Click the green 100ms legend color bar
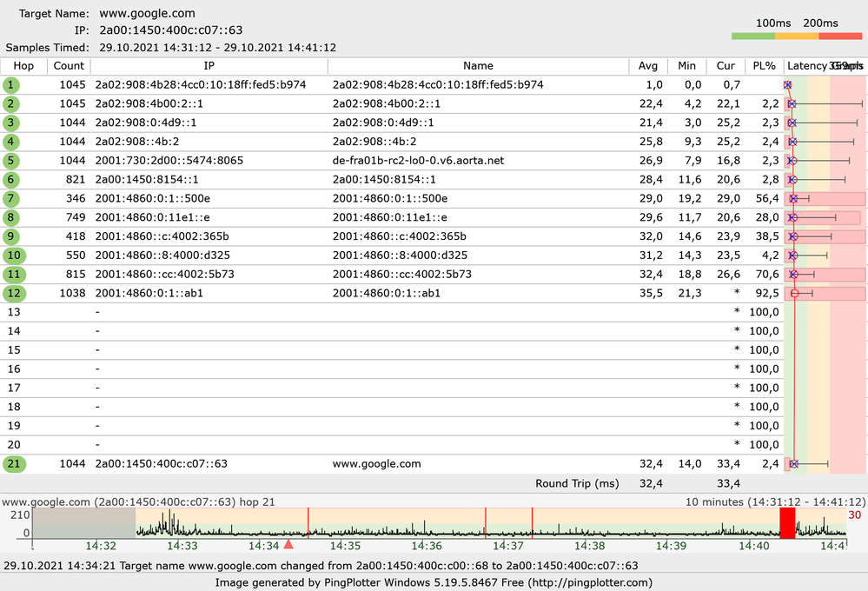Viewport: 868px width, 591px height. coord(752,36)
